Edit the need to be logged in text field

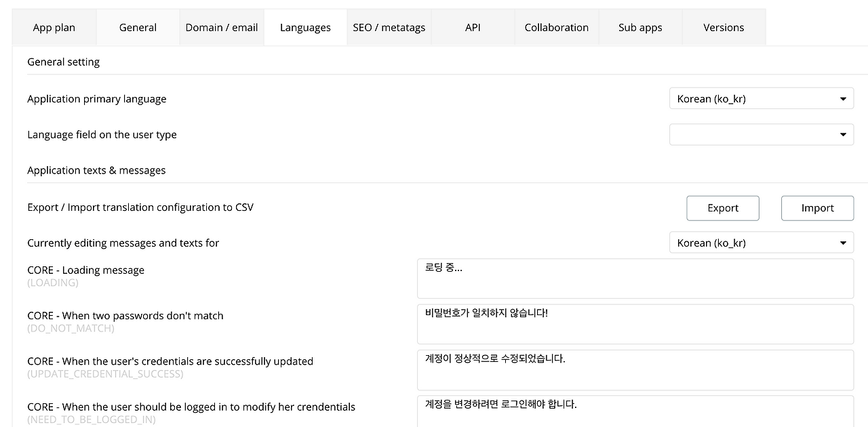click(x=635, y=411)
